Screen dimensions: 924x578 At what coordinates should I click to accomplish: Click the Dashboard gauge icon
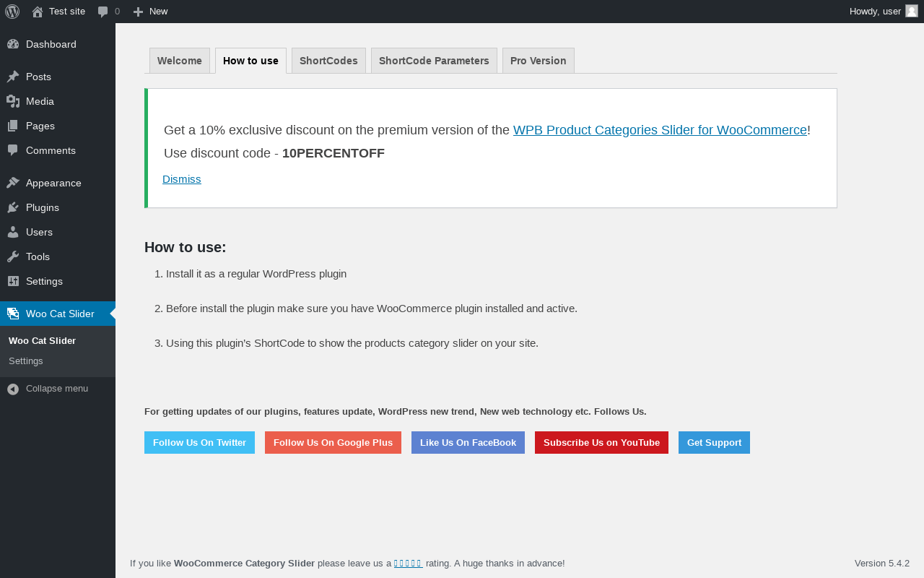[x=13, y=44]
